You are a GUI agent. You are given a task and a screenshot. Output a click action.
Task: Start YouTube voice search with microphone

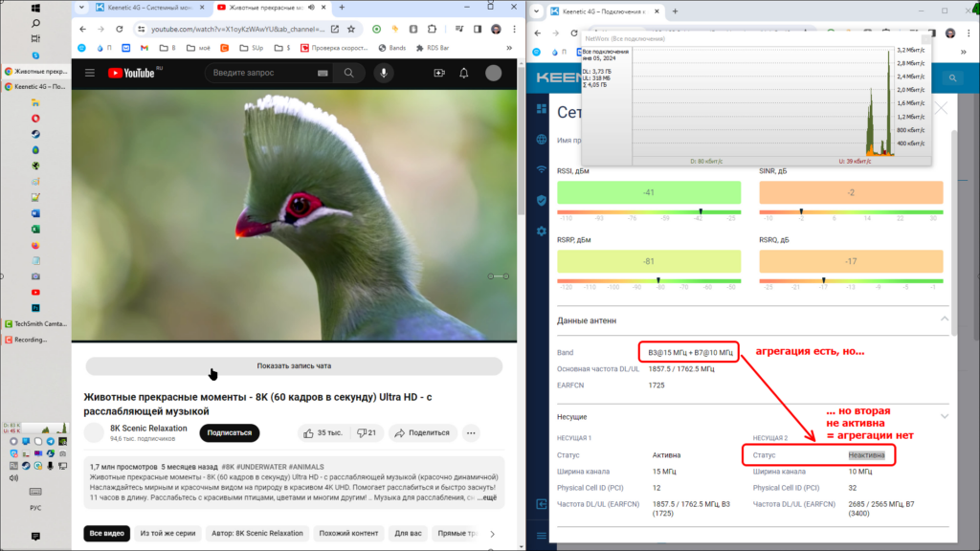pyautogui.click(x=384, y=73)
